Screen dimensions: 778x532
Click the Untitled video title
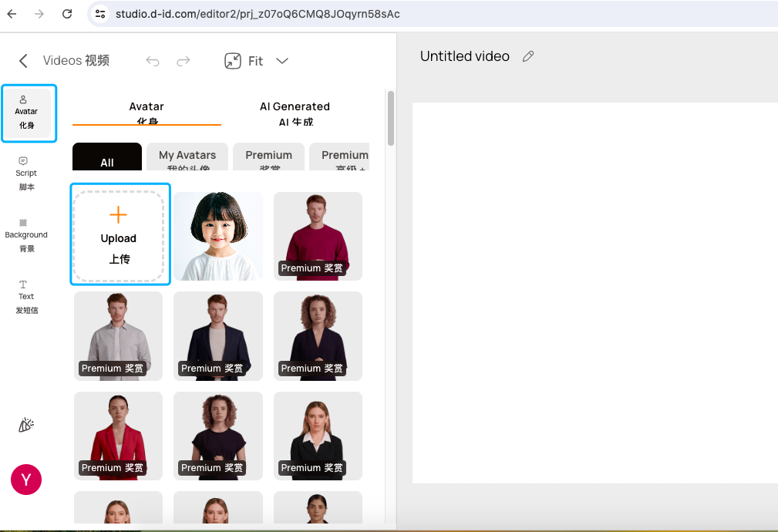click(465, 56)
